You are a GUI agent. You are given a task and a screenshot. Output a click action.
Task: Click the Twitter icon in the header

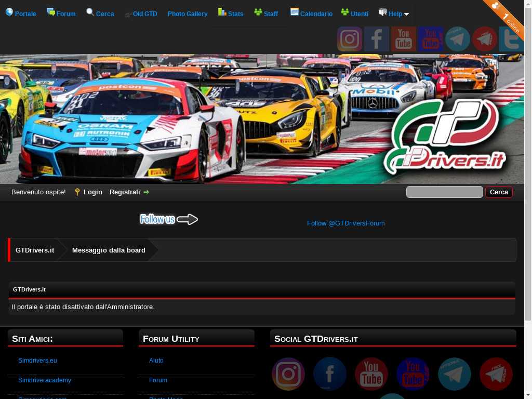tap(511, 39)
